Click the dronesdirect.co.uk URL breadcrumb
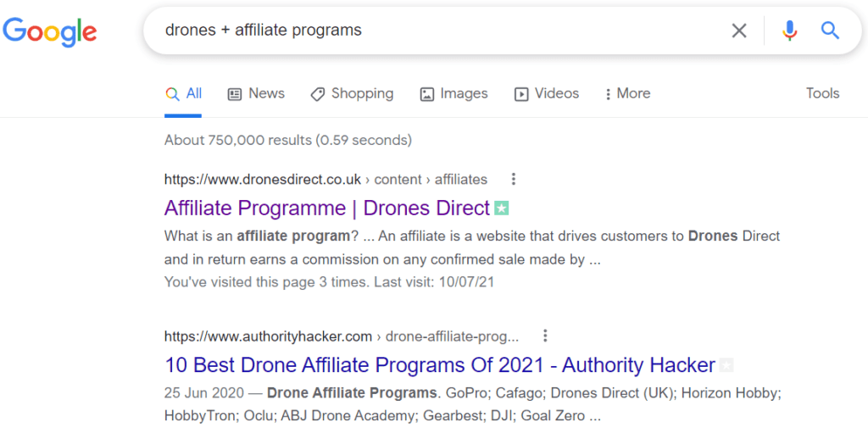 point(325,180)
